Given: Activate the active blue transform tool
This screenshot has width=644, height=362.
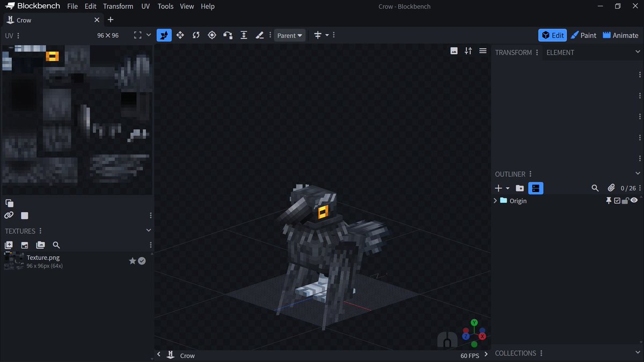Looking at the screenshot, I should coord(164,35).
